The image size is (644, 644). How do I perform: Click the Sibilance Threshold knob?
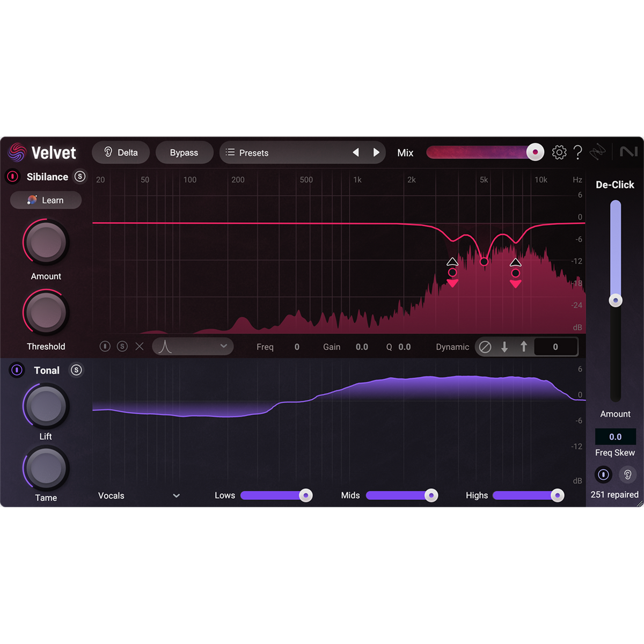coord(46,312)
